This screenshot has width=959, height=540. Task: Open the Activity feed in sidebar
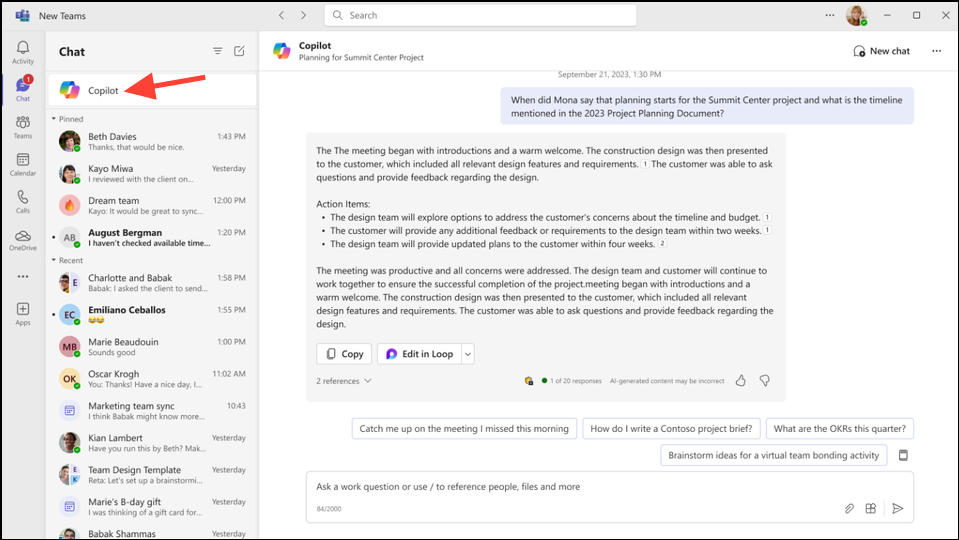pyautogui.click(x=22, y=52)
